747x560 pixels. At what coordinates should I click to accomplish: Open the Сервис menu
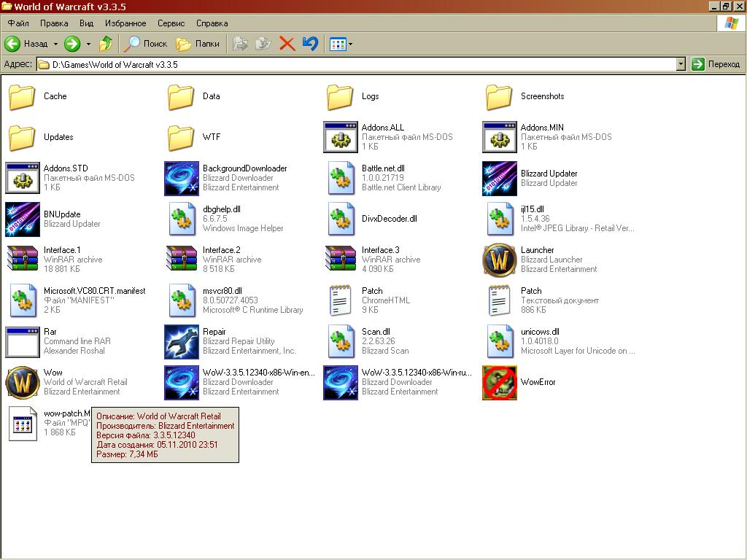171,23
